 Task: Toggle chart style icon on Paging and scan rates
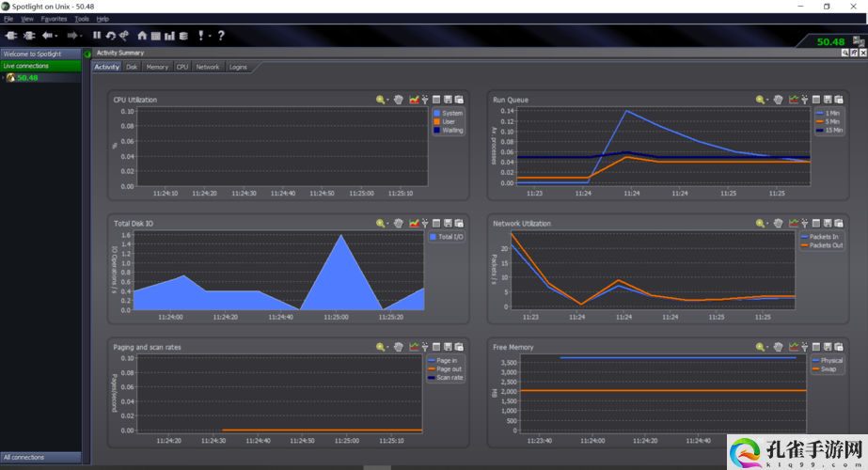(x=414, y=347)
